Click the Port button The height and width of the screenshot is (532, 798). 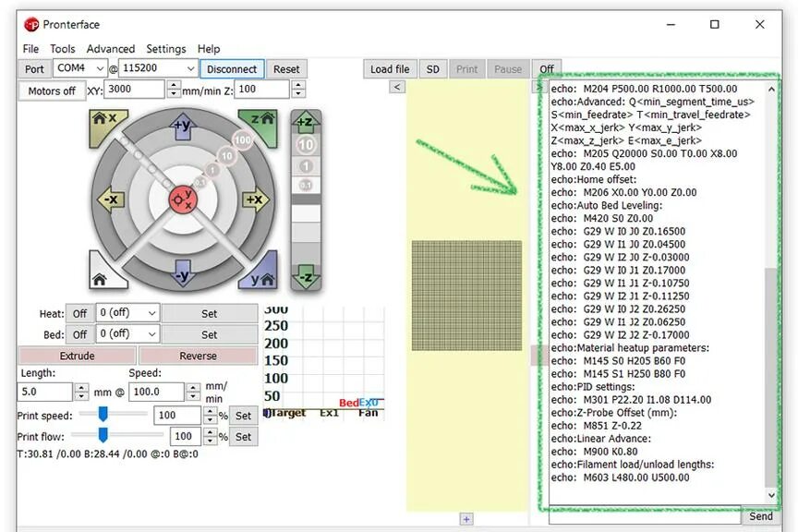(34, 69)
